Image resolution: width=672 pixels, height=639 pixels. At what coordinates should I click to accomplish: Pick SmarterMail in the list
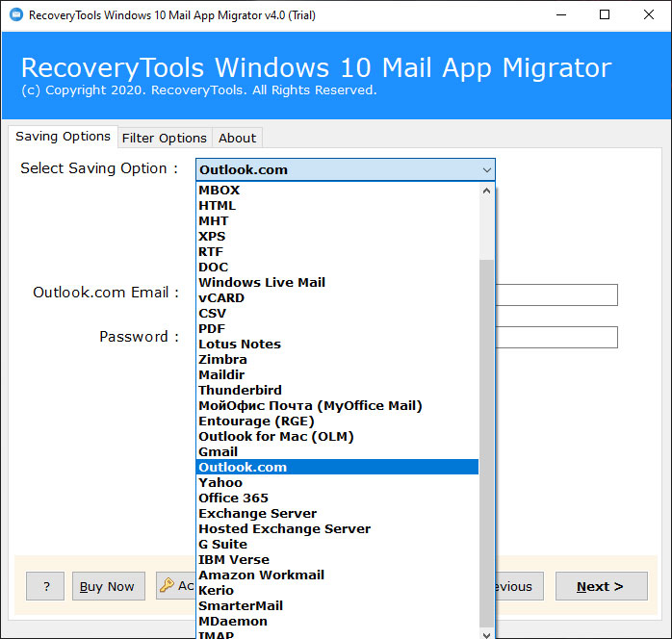point(338,606)
